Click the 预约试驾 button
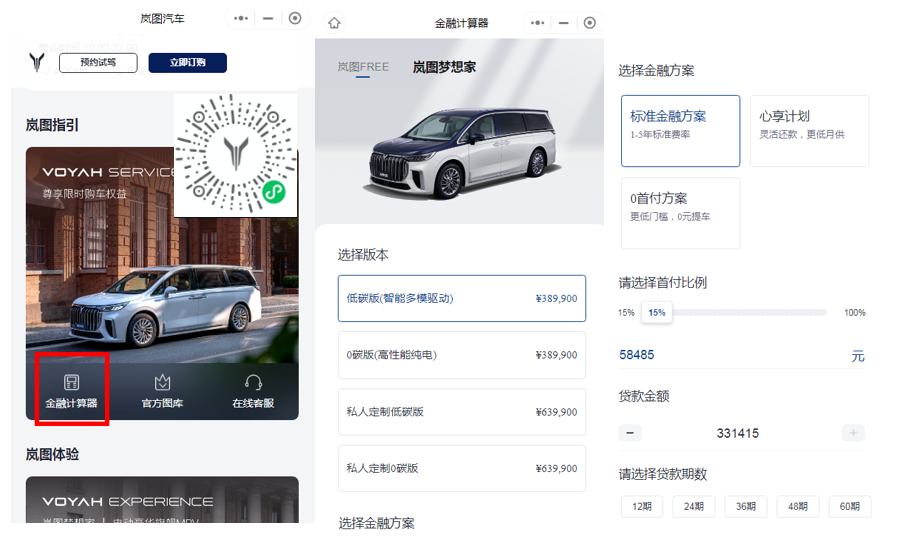The height and width of the screenshot is (545, 915). [x=98, y=62]
